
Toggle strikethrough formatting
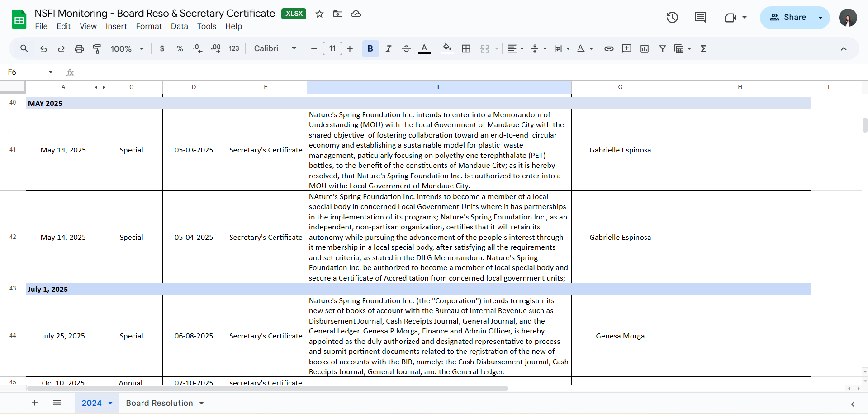coord(406,49)
